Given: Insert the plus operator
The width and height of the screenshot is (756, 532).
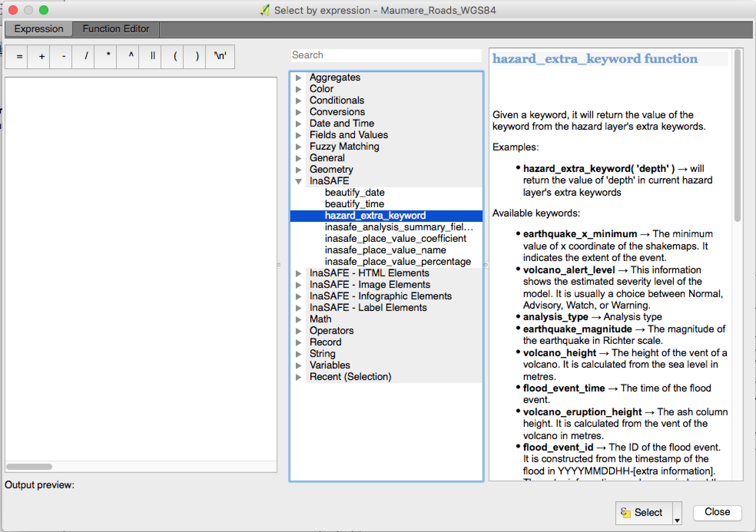Looking at the screenshot, I should [x=39, y=57].
